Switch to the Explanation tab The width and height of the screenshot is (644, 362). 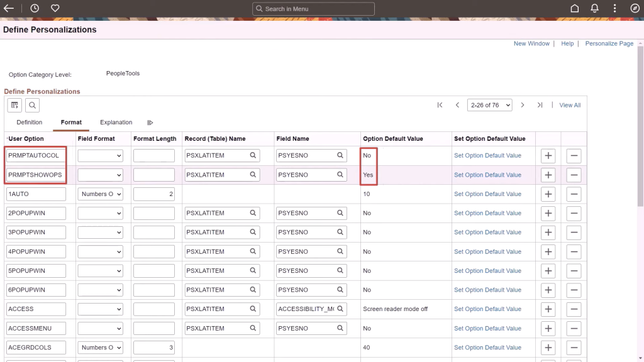pos(116,123)
